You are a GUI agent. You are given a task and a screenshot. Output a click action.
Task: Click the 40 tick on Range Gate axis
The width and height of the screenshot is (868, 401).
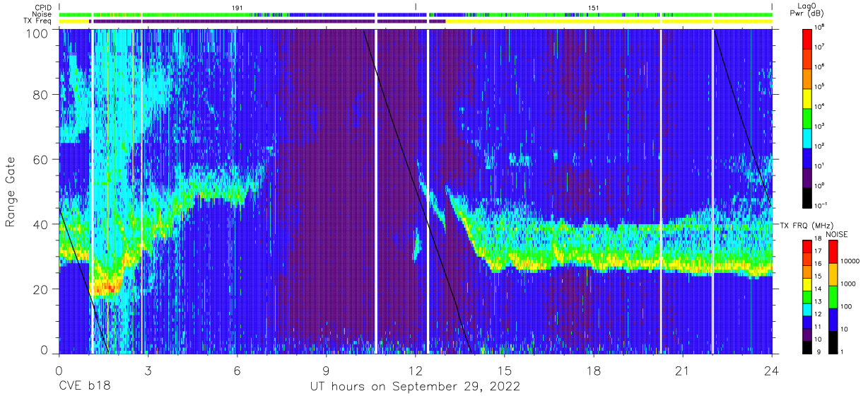[41, 224]
